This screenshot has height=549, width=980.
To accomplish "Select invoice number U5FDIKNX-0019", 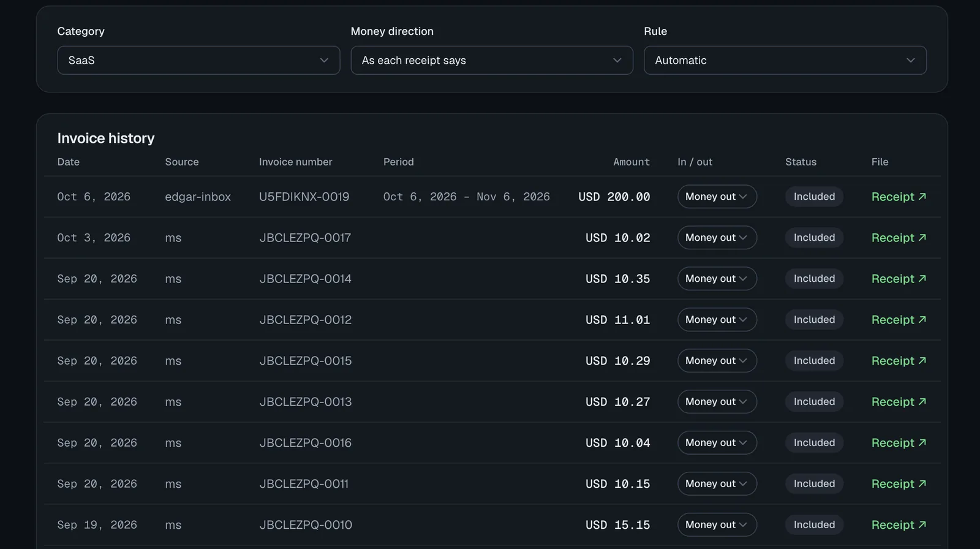I will pos(304,197).
